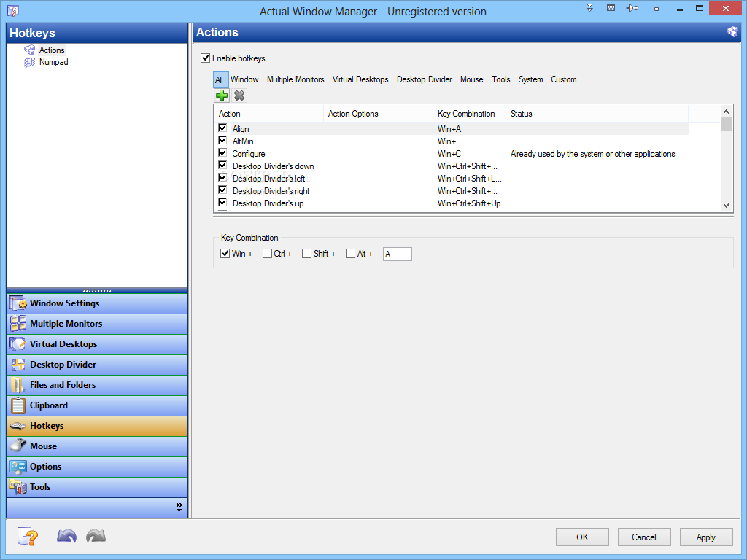Click the green plus add hotkey icon
Viewport: 747px width, 560px height.
click(x=222, y=96)
